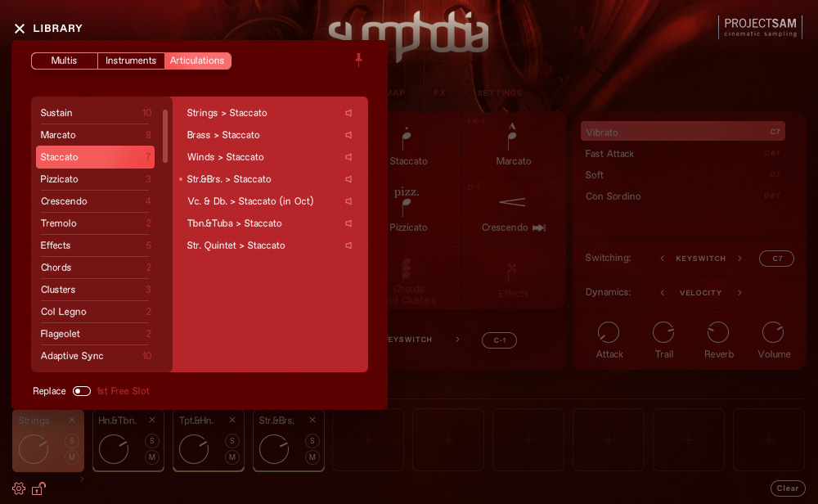Mute the Str.&Brs. slot
This screenshot has height=504, width=818.
312,457
